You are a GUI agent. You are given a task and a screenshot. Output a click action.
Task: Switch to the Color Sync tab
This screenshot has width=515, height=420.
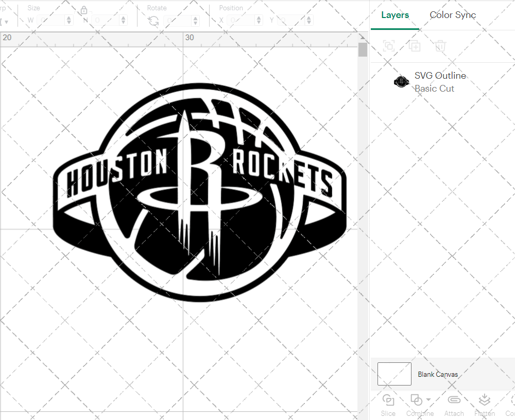pos(453,15)
